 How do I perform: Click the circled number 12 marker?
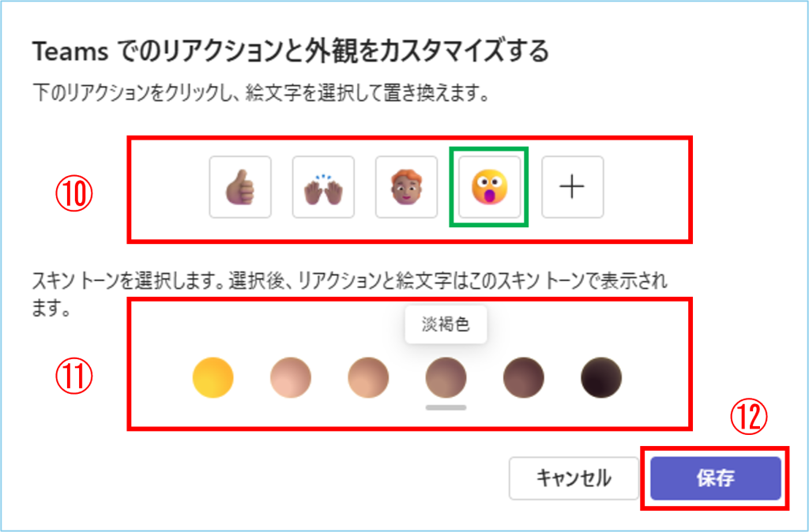[747, 418]
